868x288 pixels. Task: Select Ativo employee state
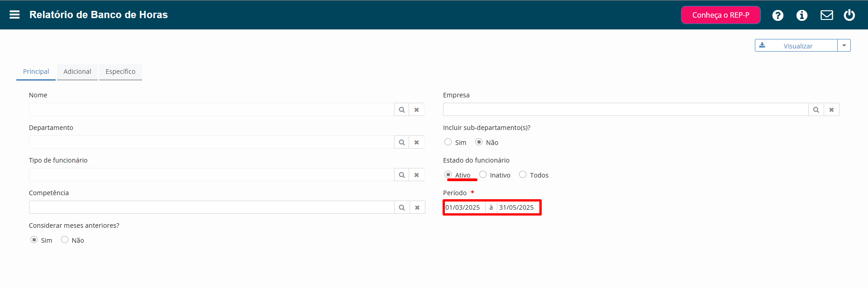tap(448, 174)
